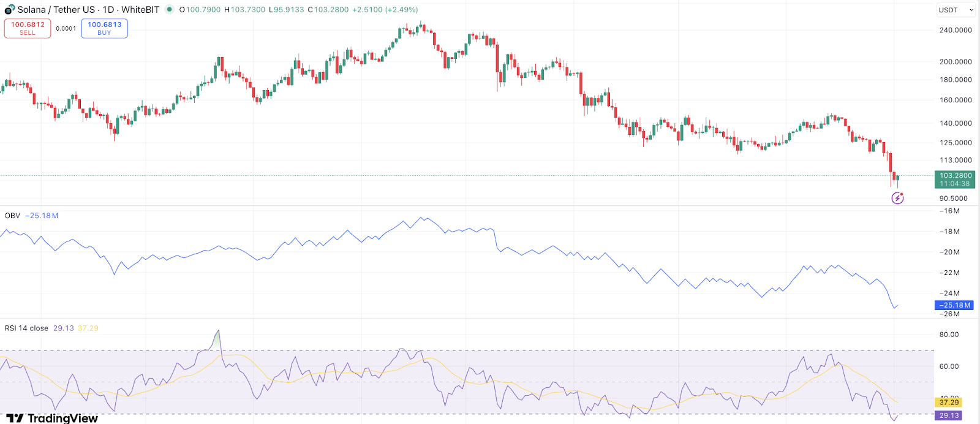Click the yellow 37.29 RSI average tag
The width and height of the screenshot is (980, 424).
(x=949, y=402)
